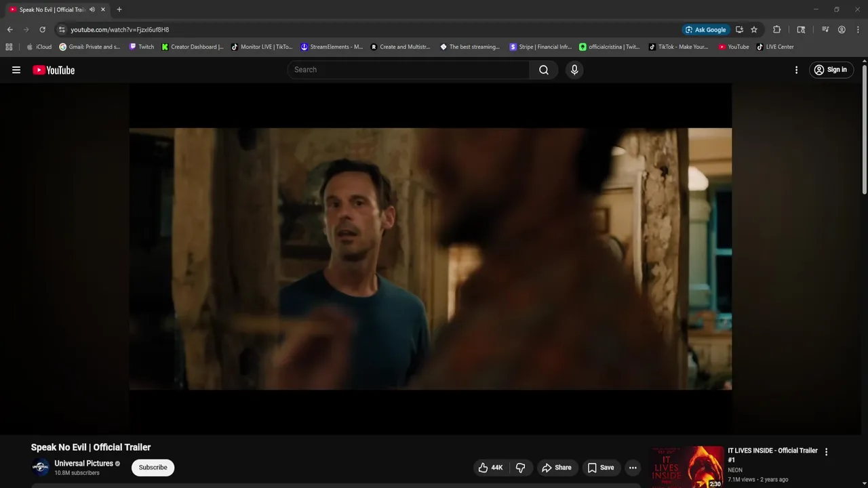Start voice search with the microphone

574,70
